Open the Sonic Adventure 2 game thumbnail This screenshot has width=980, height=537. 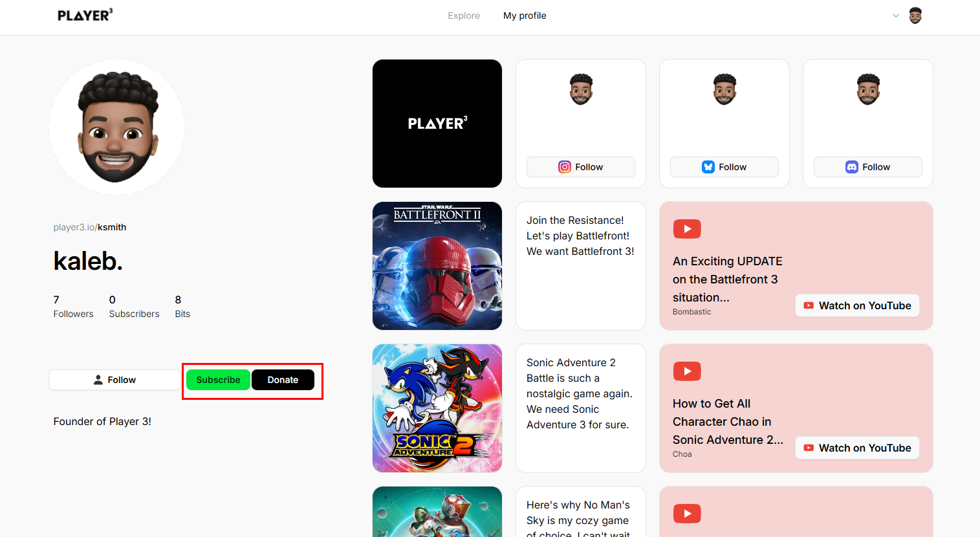pos(437,408)
